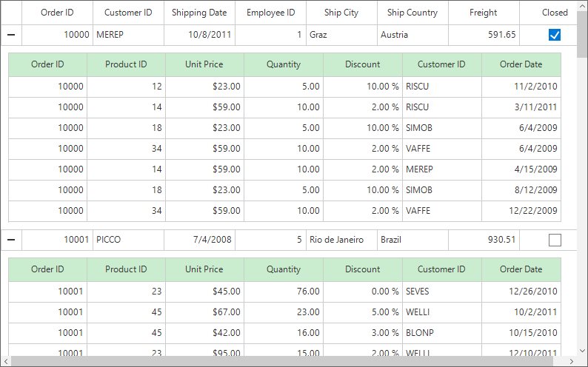
Task: Uncheck the Closed checkbox for order 10000
Action: (x=555, y=35)
